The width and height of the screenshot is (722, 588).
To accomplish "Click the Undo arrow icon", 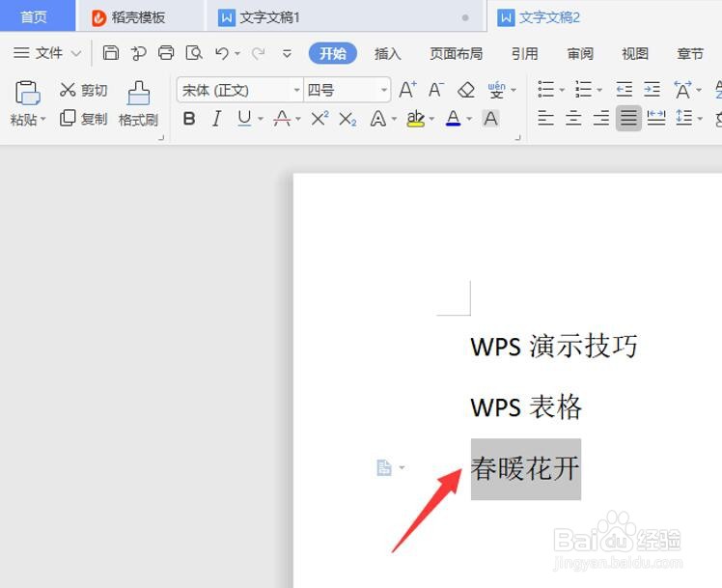I will click(x=221, y=53).
